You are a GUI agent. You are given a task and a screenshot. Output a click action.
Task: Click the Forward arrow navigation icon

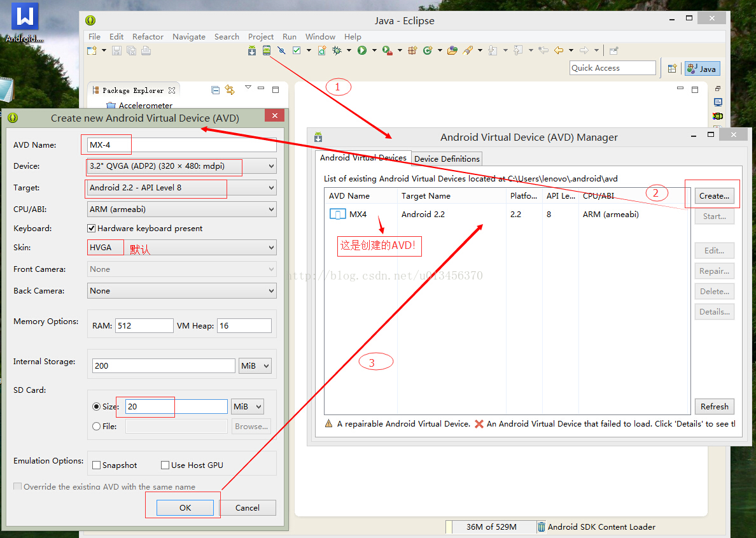[x=584, y=50]
